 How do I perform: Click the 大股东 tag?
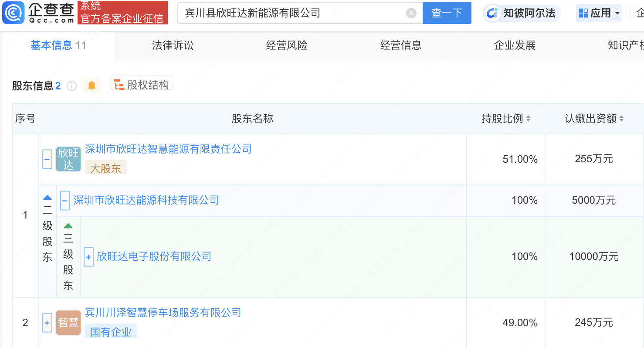[x=106, y=168]
